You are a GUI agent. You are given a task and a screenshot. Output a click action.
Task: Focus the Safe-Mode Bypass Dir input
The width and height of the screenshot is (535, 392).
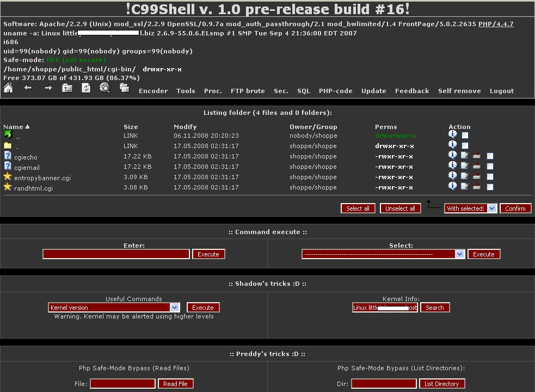point(384,384)
